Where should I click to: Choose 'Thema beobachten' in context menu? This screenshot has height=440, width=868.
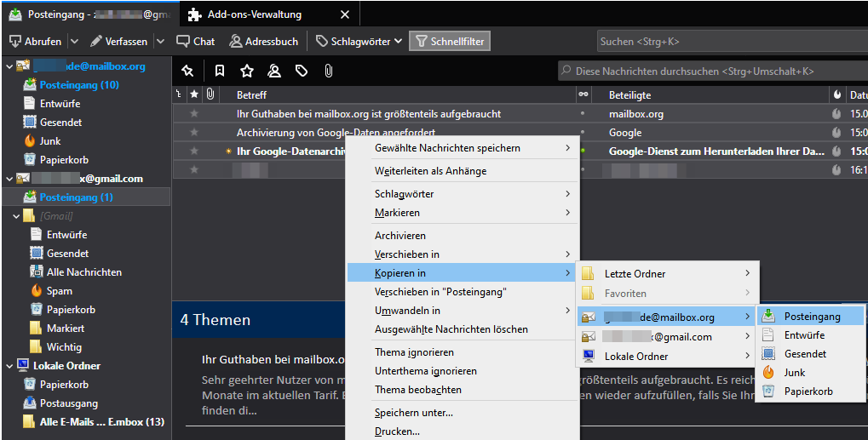463,390
